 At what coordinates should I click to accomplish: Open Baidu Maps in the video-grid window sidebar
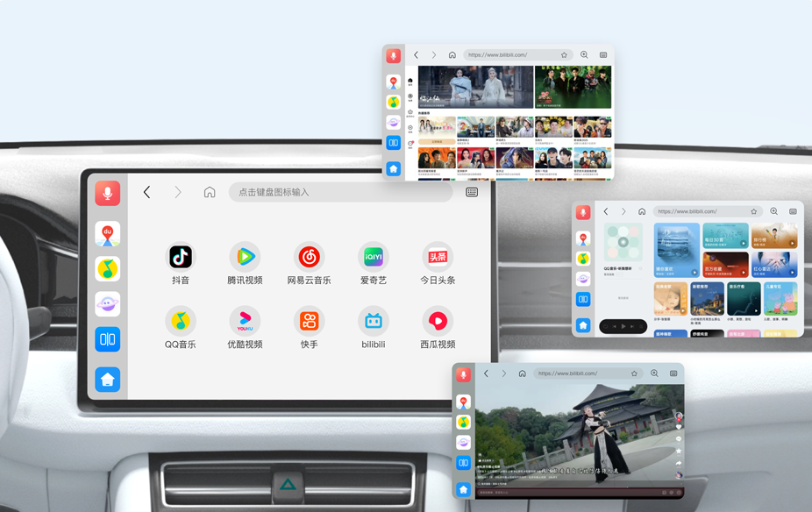pos(394,82)
